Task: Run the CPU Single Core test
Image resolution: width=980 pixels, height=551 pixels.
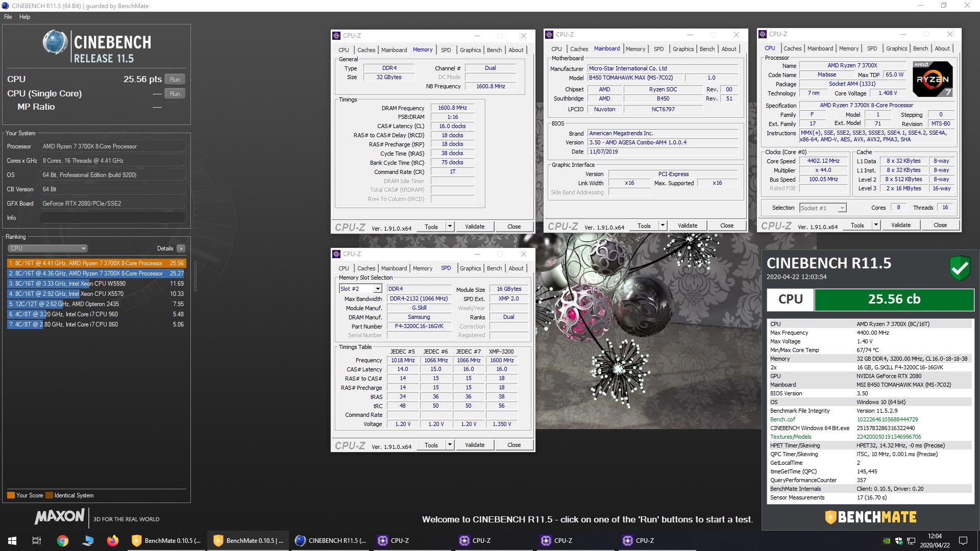Action: click(x=175, y=93)
